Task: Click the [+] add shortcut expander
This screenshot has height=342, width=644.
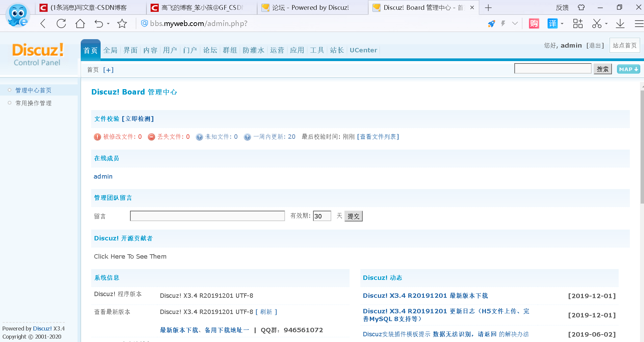Action: (x=108, y=70)
